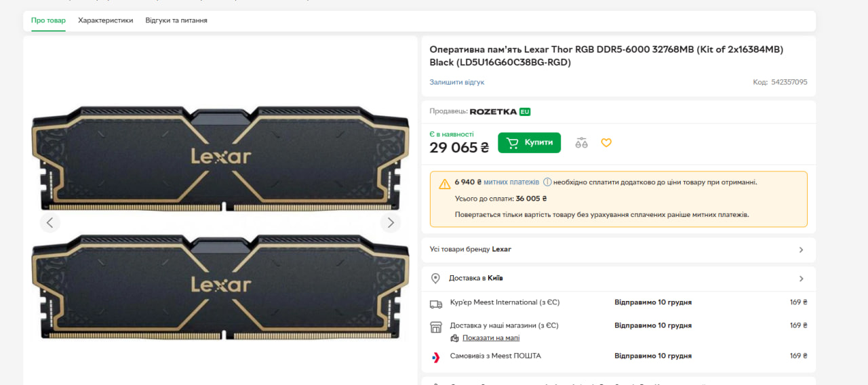Open the Характеристики tab
Screen dimensions: 868x385
[x=105, y=20]
